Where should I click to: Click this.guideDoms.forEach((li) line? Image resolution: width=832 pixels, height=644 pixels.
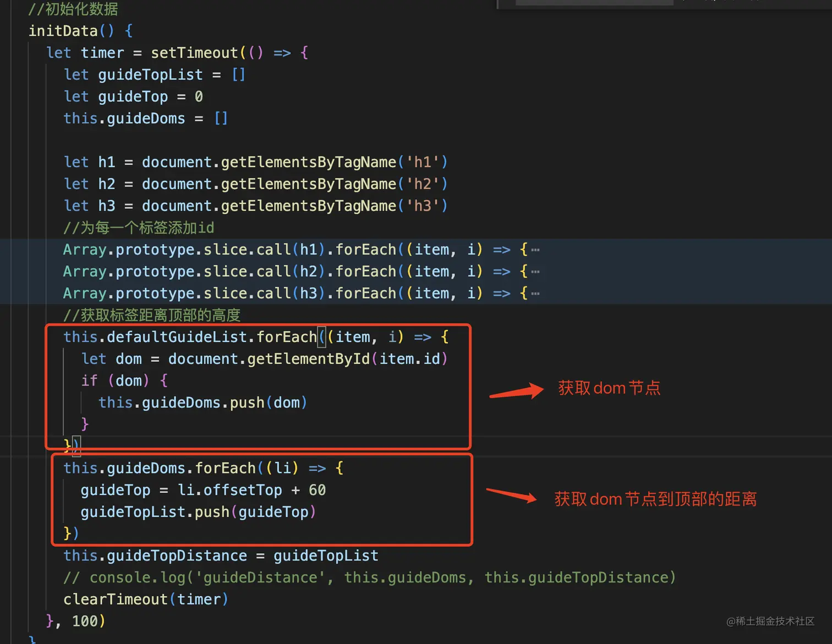click(204, 468)
